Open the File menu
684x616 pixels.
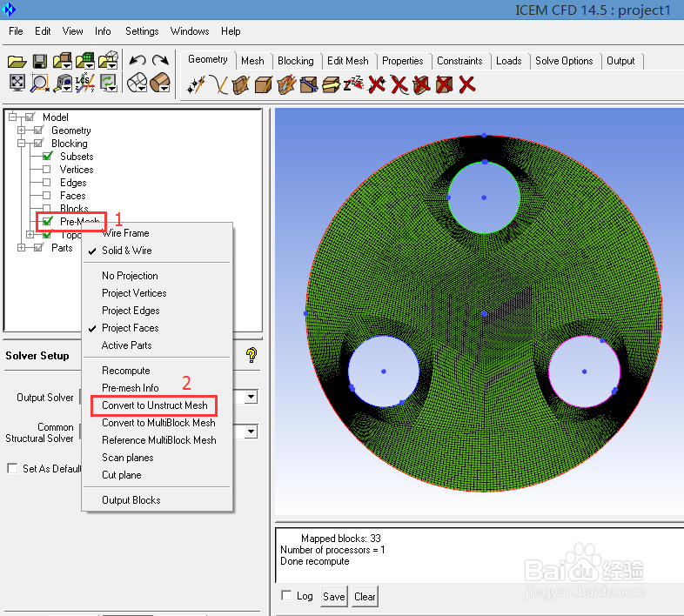[x=16, y=31]
